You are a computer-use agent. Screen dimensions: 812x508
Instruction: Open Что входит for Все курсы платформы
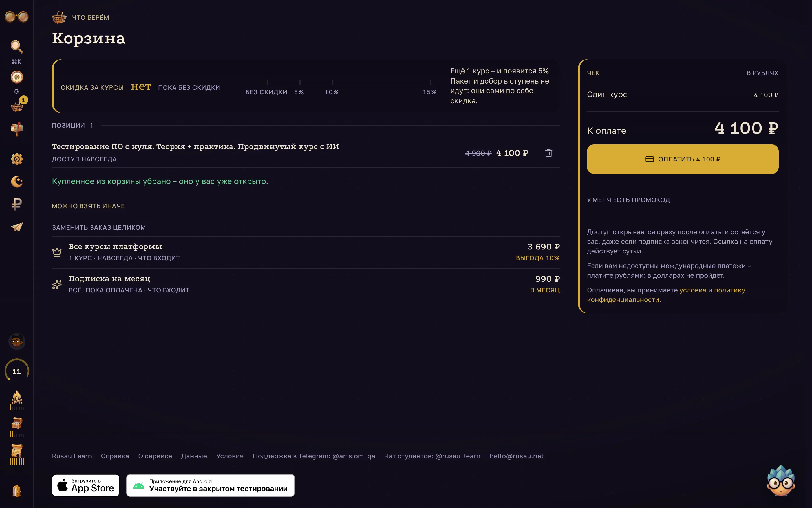click(159, 258)
